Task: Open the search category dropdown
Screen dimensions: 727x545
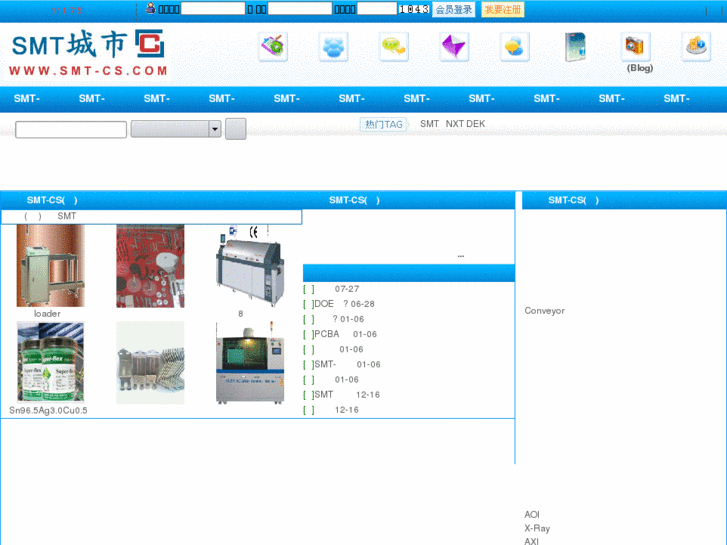Action: tap(176, 129)
